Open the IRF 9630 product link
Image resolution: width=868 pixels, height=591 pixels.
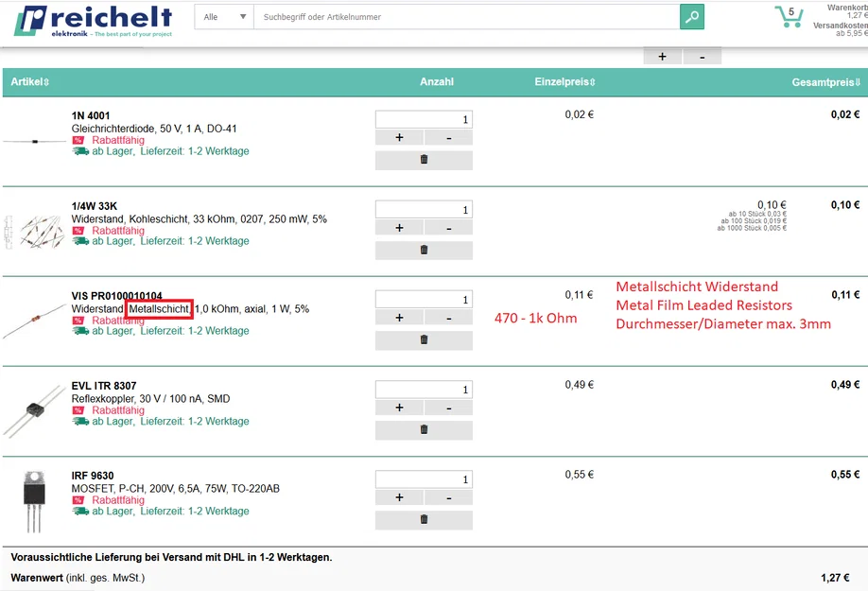tap(93, 476)
